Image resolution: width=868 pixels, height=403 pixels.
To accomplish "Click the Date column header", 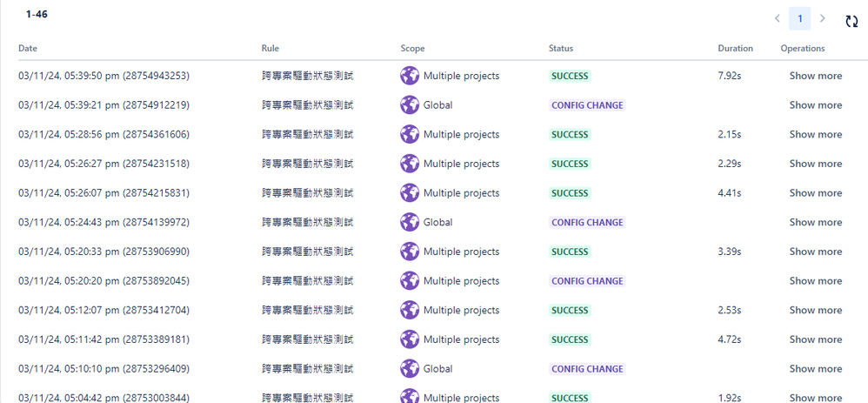I will (28, 48).
